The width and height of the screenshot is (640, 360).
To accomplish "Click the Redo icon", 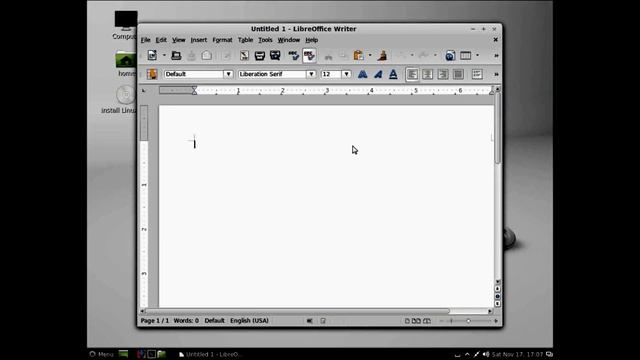I will (424, 55).
